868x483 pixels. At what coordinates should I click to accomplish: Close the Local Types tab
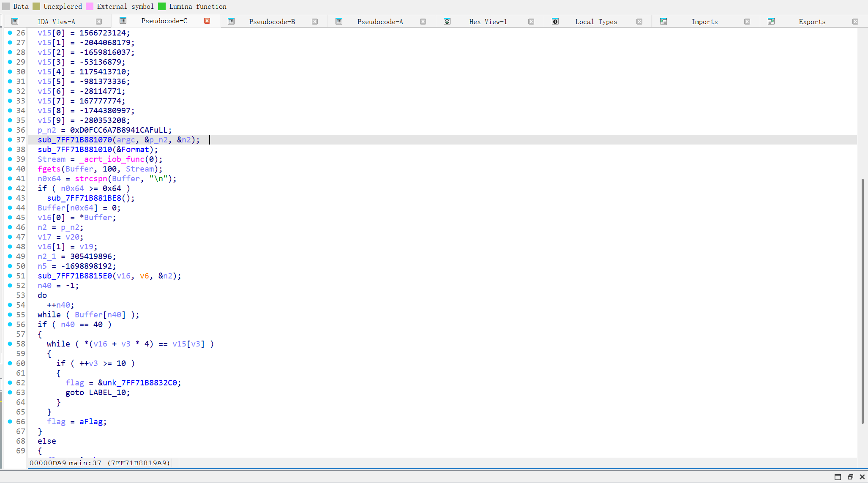click(639, 22)
